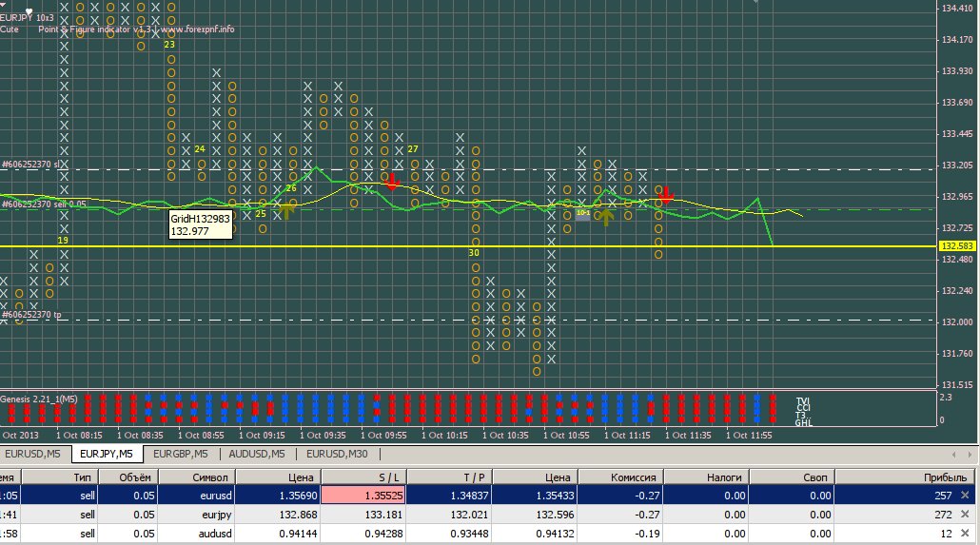This screenshot has height=545, width=980.
Task: Sort trades by Комиссия column header
Action: pos(620,477)
